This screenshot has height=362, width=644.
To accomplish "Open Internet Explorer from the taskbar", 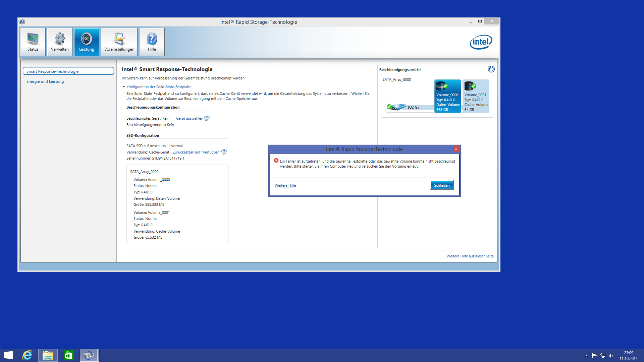I will (27, 355).
